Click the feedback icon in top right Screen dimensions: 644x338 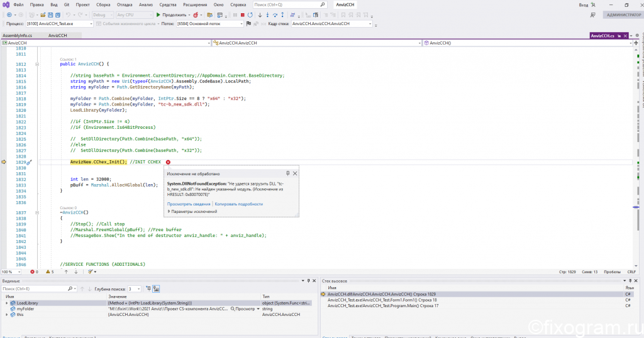592,15
